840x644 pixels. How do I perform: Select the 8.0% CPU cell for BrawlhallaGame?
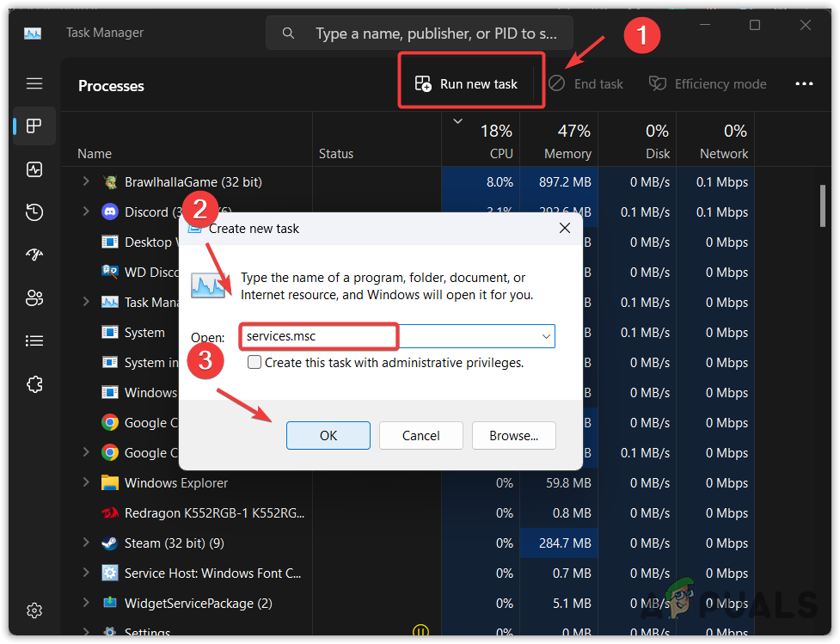click(x=481, y=182)
